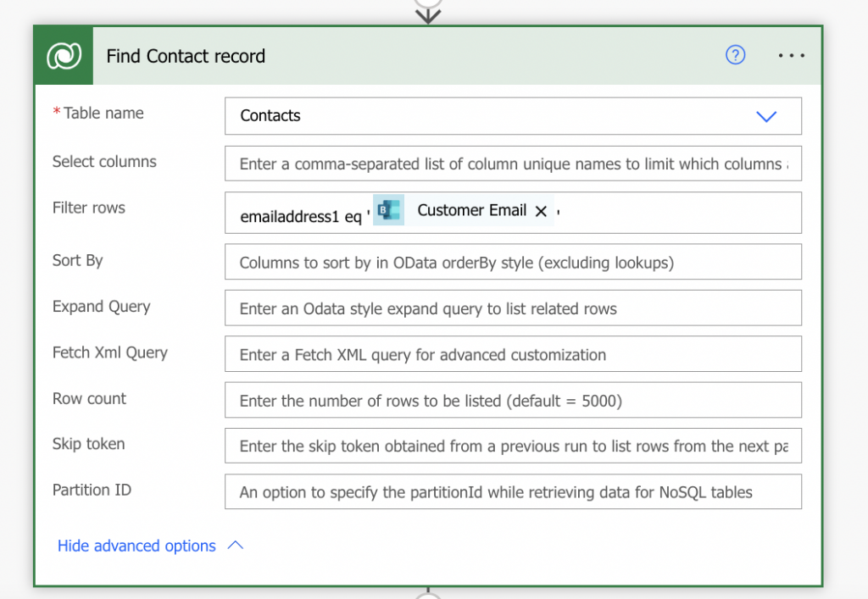Click the connector arrow above the action card
The width and height of the screenshot is (868, 599).
(428, 12)
